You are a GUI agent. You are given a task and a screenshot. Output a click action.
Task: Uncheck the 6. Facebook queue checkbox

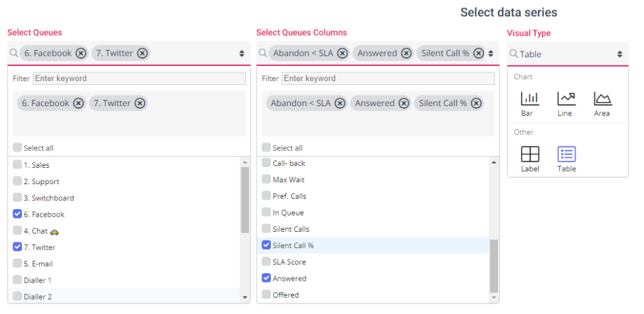(17, 214)
